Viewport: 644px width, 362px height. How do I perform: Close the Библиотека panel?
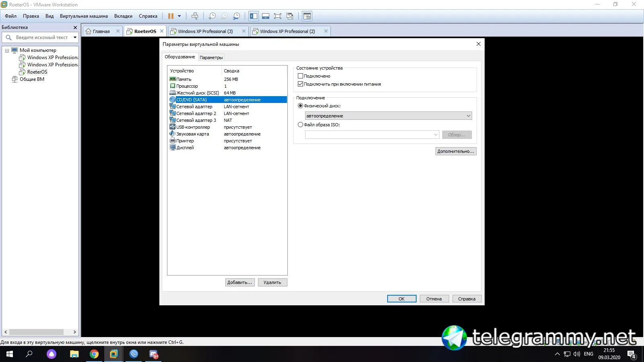coord(75,27)
